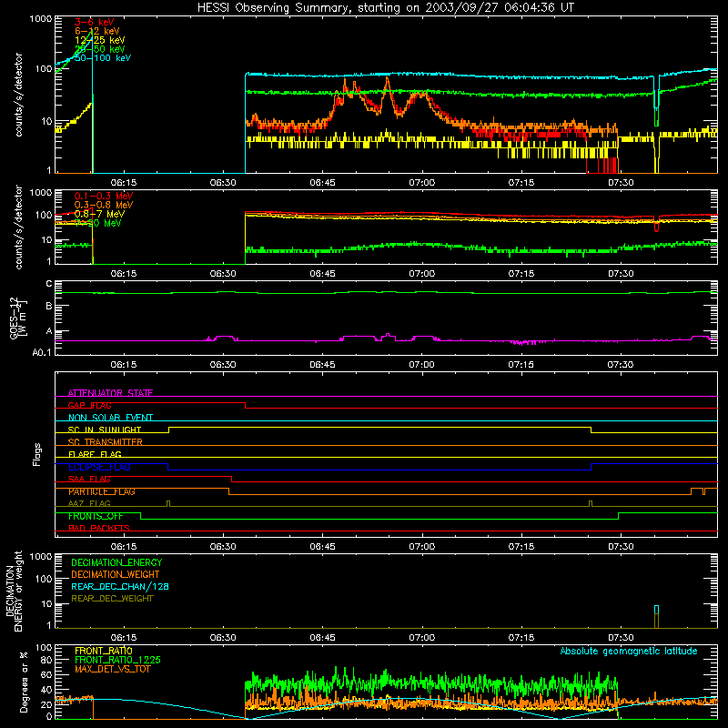Select the GAP_FLAG label

pos(89,405)
